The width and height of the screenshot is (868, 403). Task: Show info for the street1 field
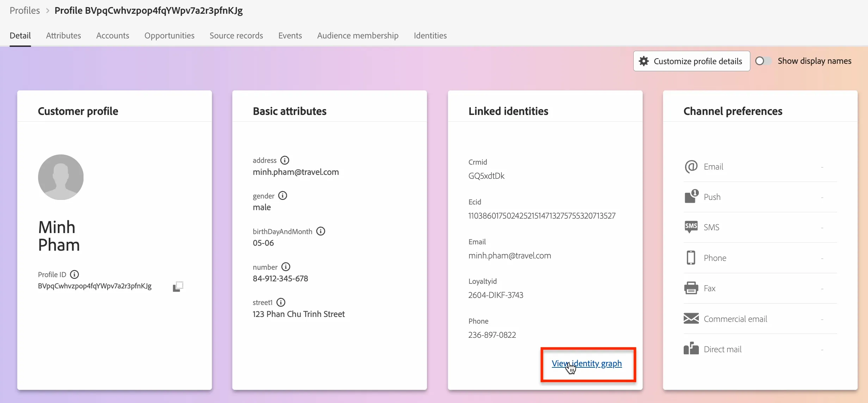coord(281,303)
